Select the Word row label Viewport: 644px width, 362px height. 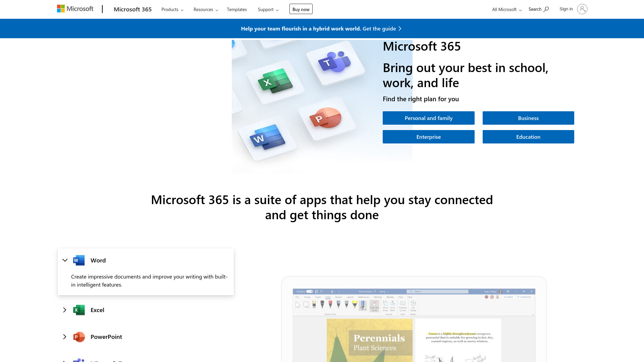coord(98,260)
